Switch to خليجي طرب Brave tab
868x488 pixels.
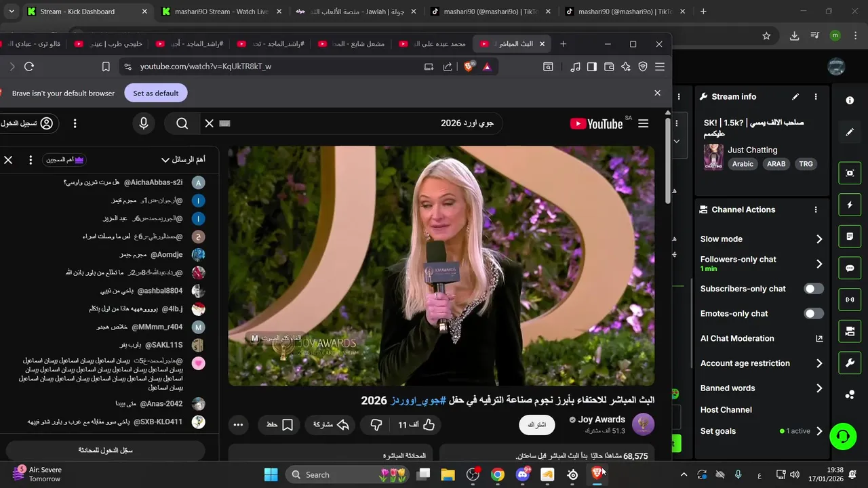pos(108,44)
